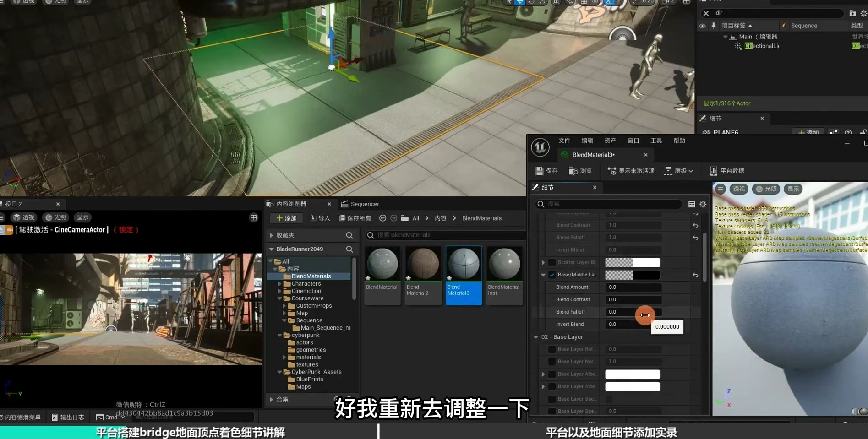Enable the Scatter Layer Bl. checkbox
This screenshot has height=439, width=868.
point(552,262)
